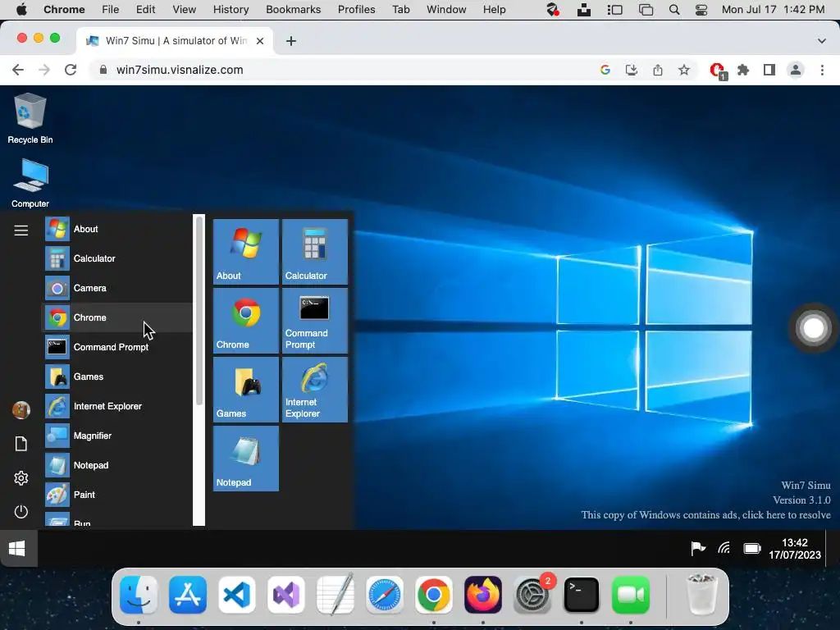Click the Internet Explorer tile
This screenshot has width=840, height=630.
point(315,390)
